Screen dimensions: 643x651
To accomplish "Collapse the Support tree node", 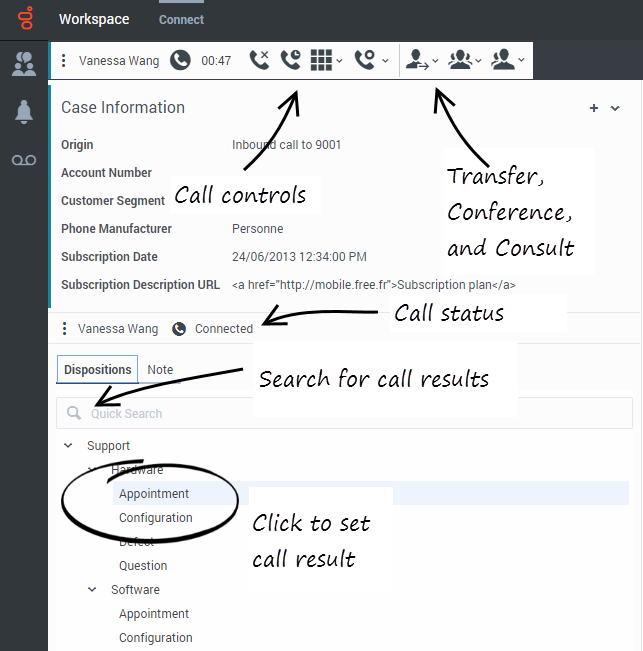I will tap(68, 446).
